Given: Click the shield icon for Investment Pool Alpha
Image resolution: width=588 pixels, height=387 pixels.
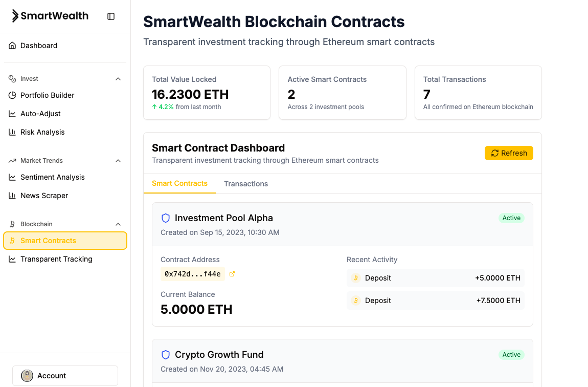Looking at the screenshot, I should [165, 218].
